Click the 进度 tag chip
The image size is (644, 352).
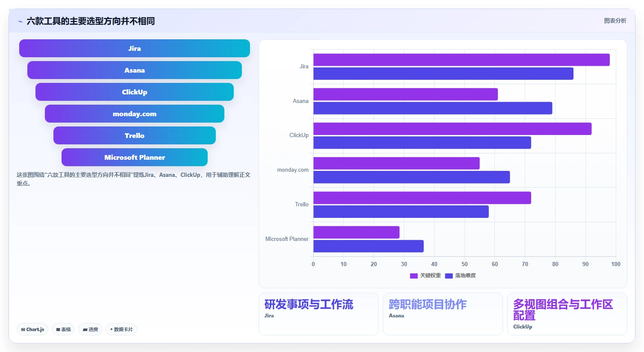point(90,329)
